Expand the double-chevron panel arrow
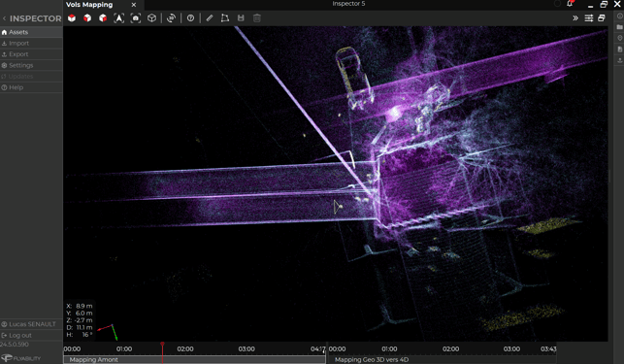 pos(575,17)
